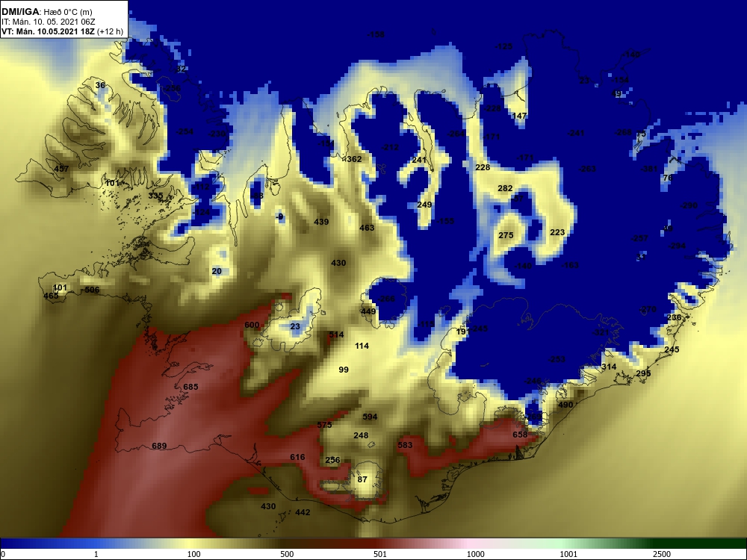Click the 282 value label
The width and height of the screenshot is (747, 560).
[x=505, y=188]
